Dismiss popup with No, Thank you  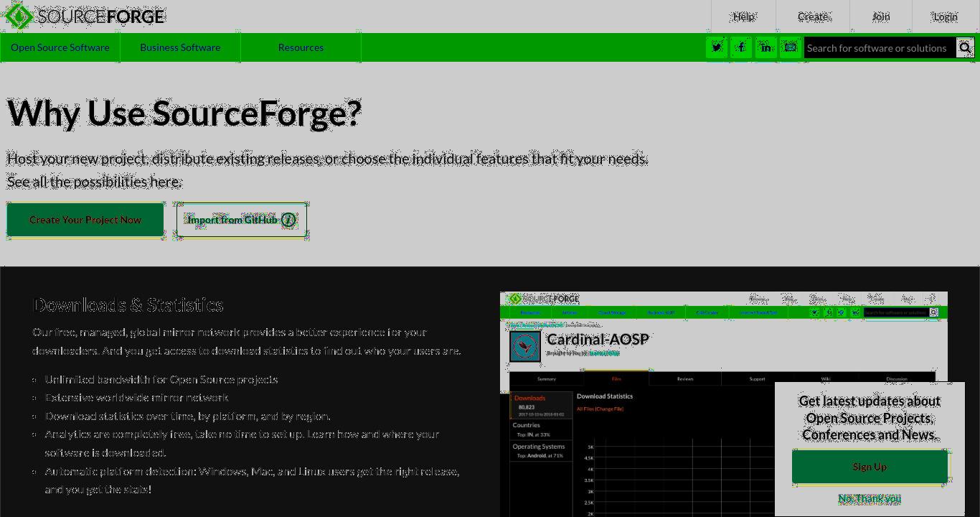(x=870, y=498)
